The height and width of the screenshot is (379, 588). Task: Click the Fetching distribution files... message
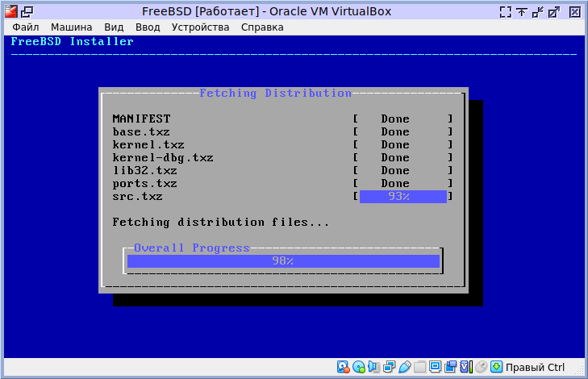[x=221, y=223]
